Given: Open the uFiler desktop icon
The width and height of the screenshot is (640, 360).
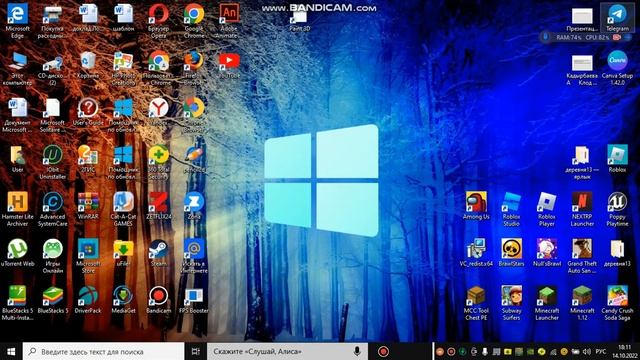Looking at the screenshot, I should point(123,249).
